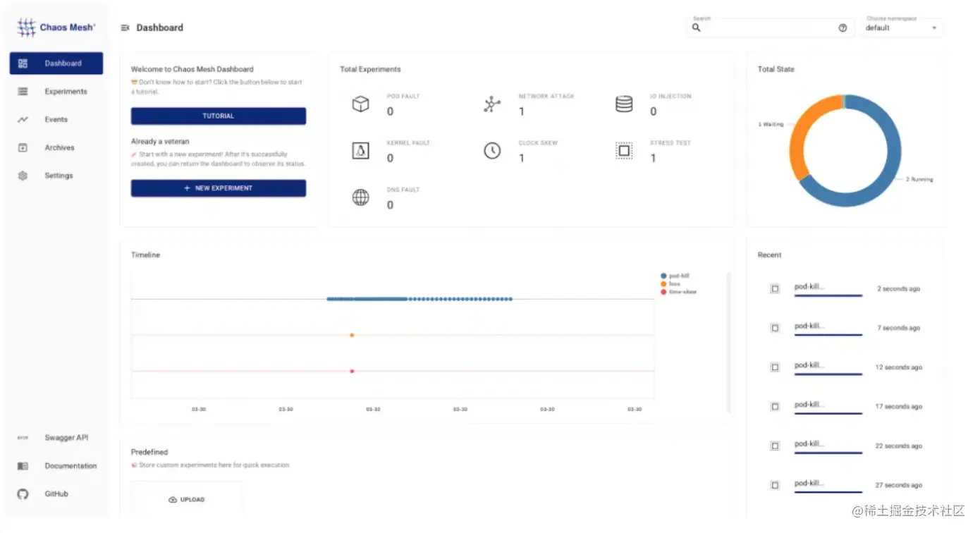Toggle the loss legend entry
This screenshot has height=533, width=980.
click(670, 283)
